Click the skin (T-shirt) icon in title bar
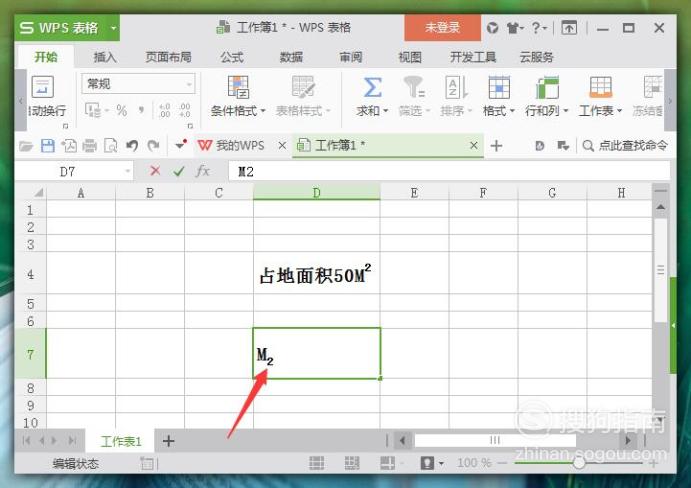Viewport: 691px width, 488px height. 513,28
